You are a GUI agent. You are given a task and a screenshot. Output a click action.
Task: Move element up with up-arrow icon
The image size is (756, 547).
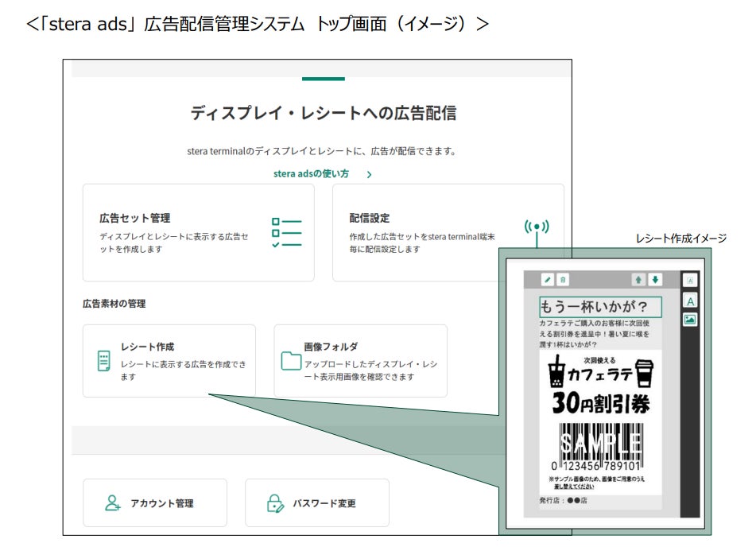638,279
